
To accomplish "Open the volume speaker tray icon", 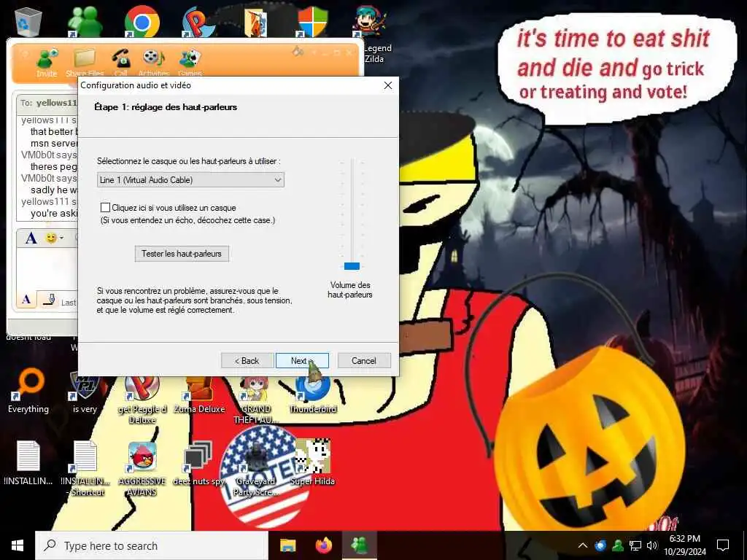I will coord(652,545).
